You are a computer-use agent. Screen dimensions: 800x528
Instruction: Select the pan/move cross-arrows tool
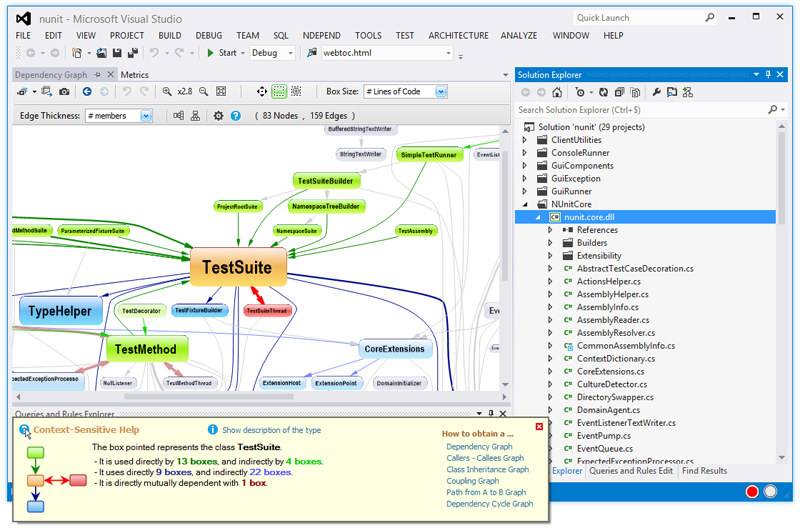[262, 92]
